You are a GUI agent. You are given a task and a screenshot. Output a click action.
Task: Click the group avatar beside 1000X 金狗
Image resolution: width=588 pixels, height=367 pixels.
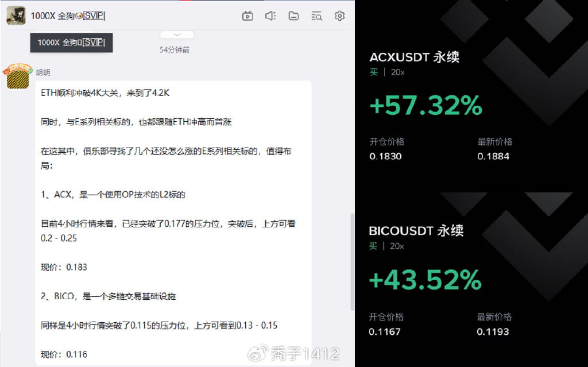click(16, 16)
